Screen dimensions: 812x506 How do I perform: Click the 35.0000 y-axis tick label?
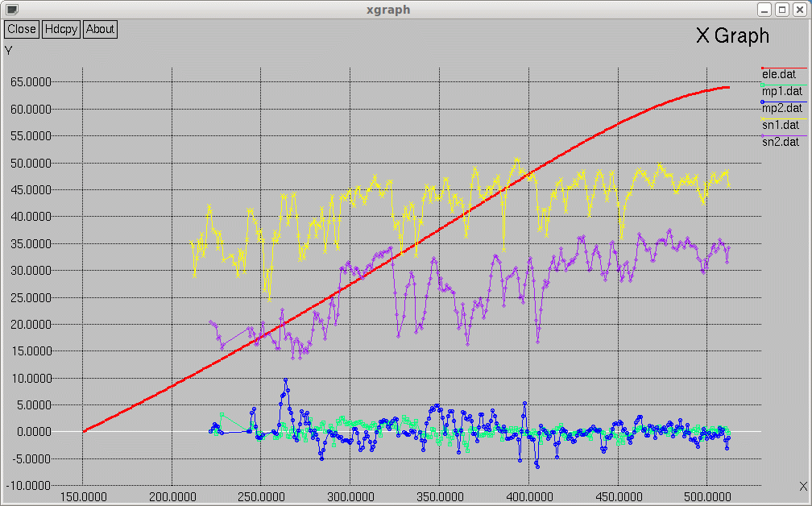click(31, 243)
